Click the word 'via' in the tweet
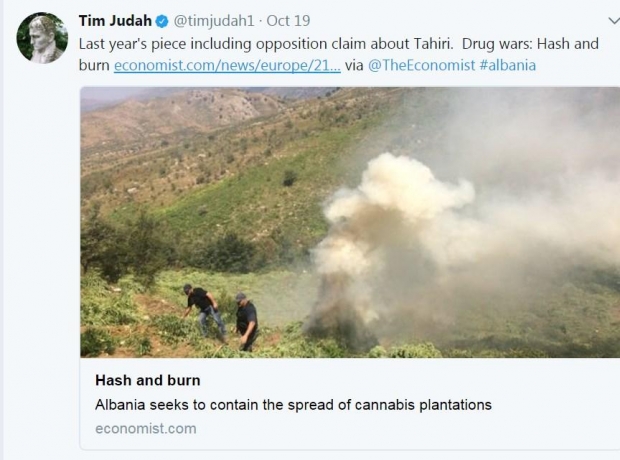620x460 pixels. click(x=354, y=66)
